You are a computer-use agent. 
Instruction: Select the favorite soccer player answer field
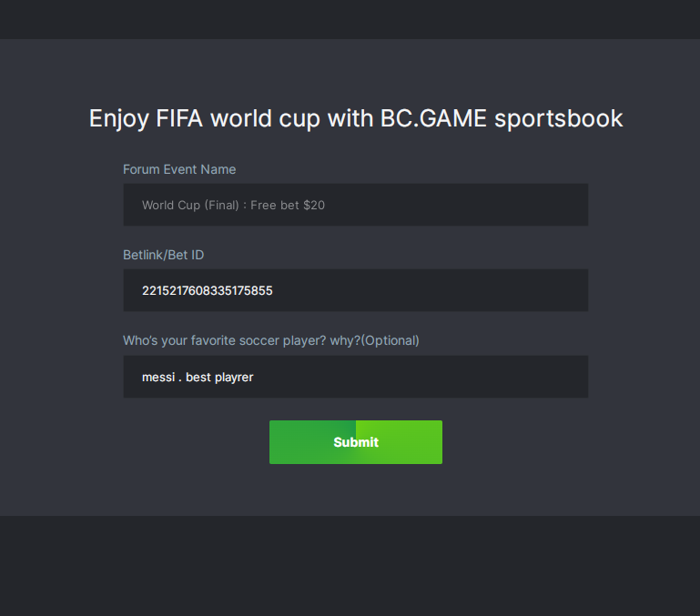coord(355,377)
